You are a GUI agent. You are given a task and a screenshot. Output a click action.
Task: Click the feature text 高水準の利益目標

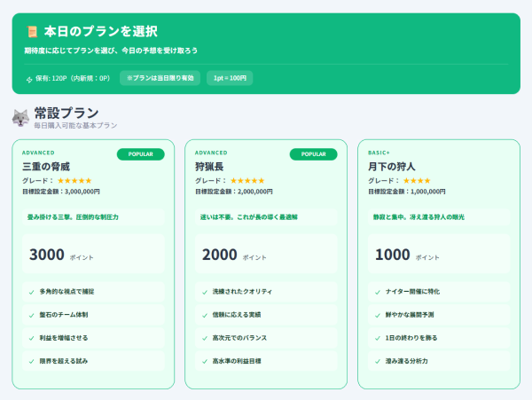coord(237,361)
